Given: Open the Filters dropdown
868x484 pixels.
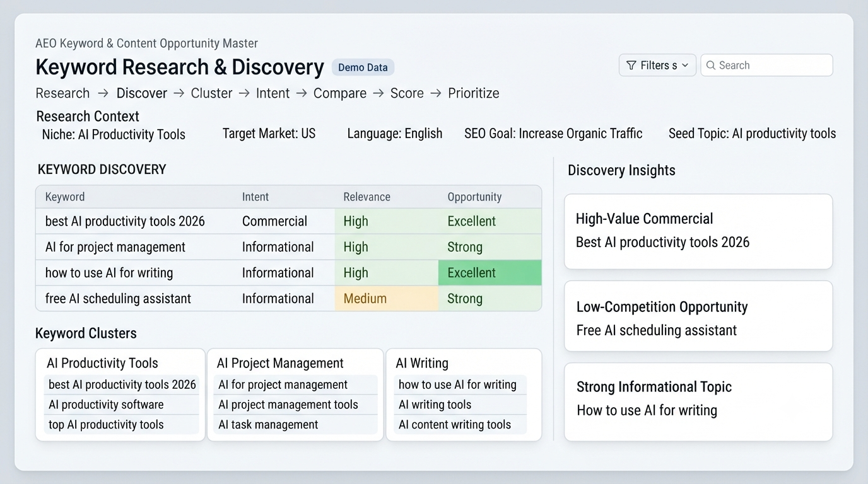Looking at the screenshot, I should 657,65.
